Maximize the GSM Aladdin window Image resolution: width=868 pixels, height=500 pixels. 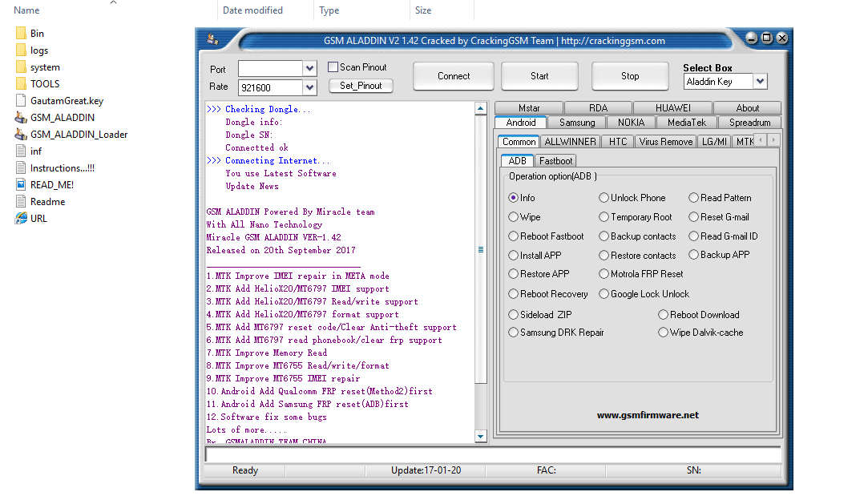[767, 38]
